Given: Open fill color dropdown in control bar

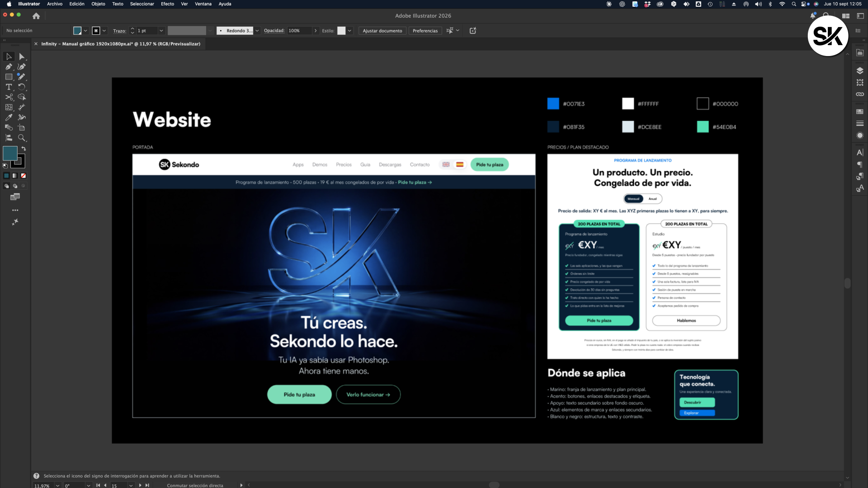Looking at the screenshot, I should [85, 31].
